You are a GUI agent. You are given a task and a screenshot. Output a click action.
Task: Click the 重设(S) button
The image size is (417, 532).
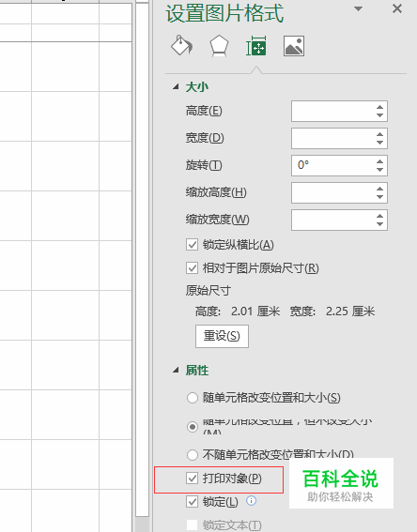(x=222, y=336)
